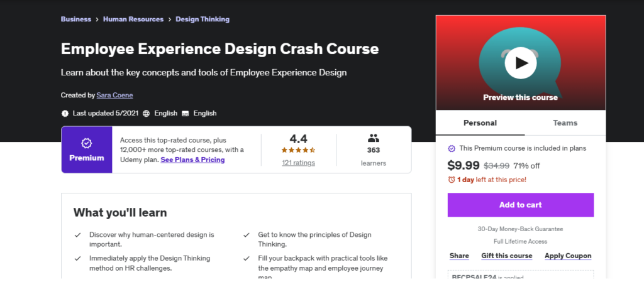Open the Design Thinking breadcrumb
This screenshot has width=644, height=287.
click(x=203, y=19)
